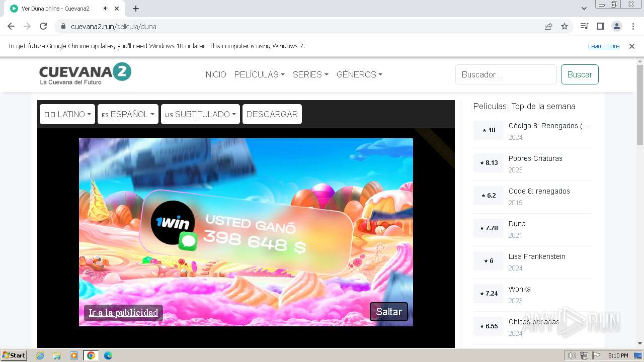The image size is (644, 362).
Task: Open the media control icon
Action: click(584, 26)
